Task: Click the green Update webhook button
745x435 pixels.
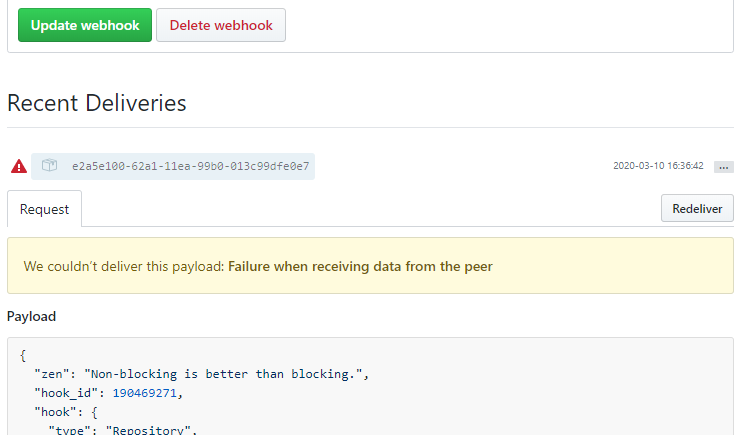Action: pos(85,25)
